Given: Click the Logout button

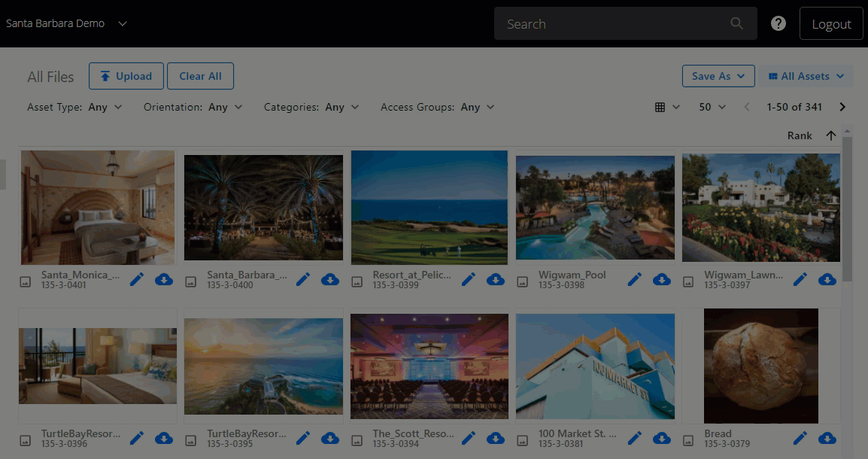Looking at the screenshot, I should [831, 23].
